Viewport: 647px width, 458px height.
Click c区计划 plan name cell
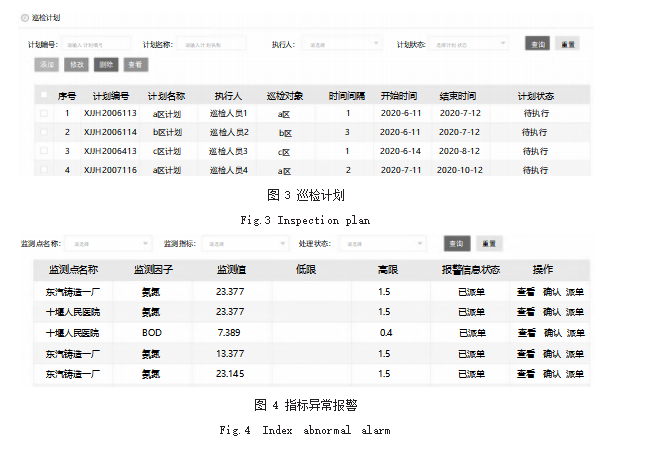167,151
